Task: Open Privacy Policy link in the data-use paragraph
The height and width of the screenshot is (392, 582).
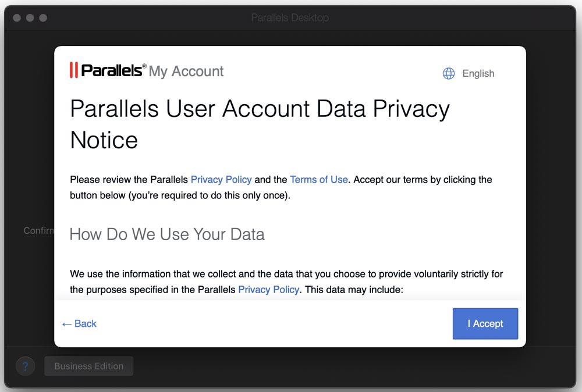Action: [x=268, y=289]
